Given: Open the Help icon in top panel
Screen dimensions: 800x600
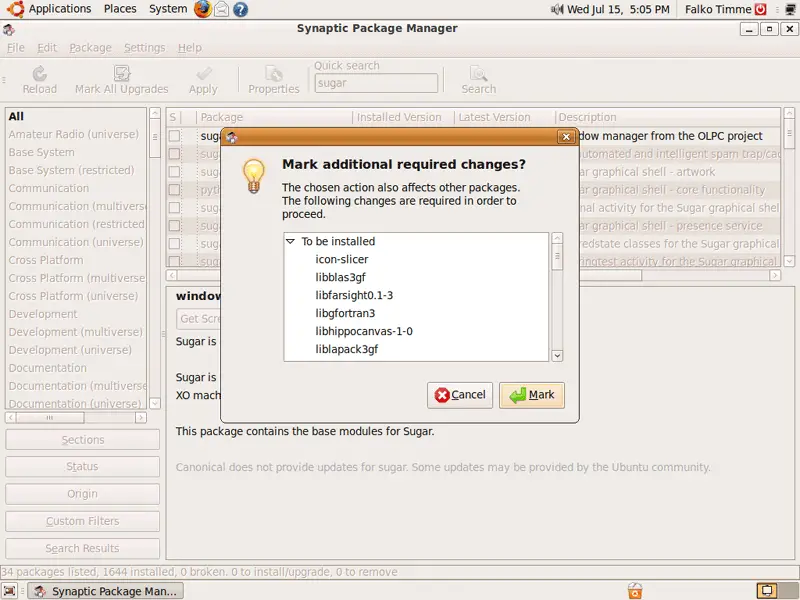Looking at the screenshot, I should tap(240, 9).
